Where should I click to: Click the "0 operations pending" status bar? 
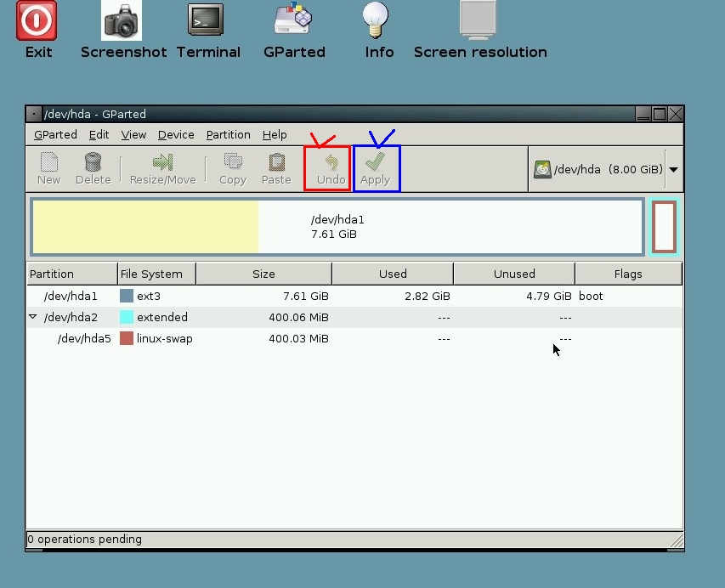pos(354,539)
